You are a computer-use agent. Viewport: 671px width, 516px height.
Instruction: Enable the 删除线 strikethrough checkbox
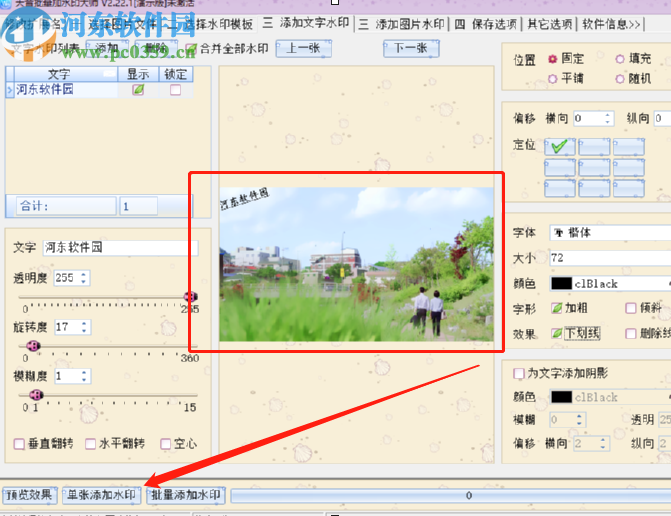point(631,333)
